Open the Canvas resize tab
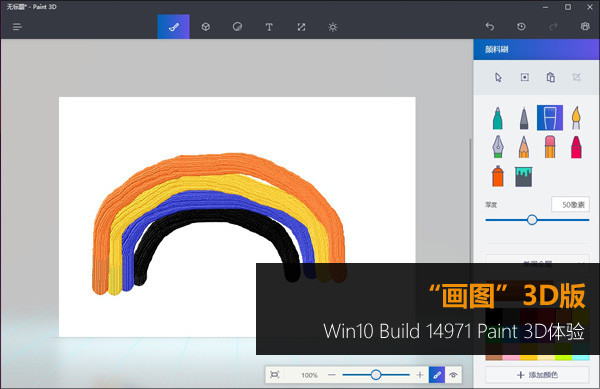600x389 pixels. [301, 27]
